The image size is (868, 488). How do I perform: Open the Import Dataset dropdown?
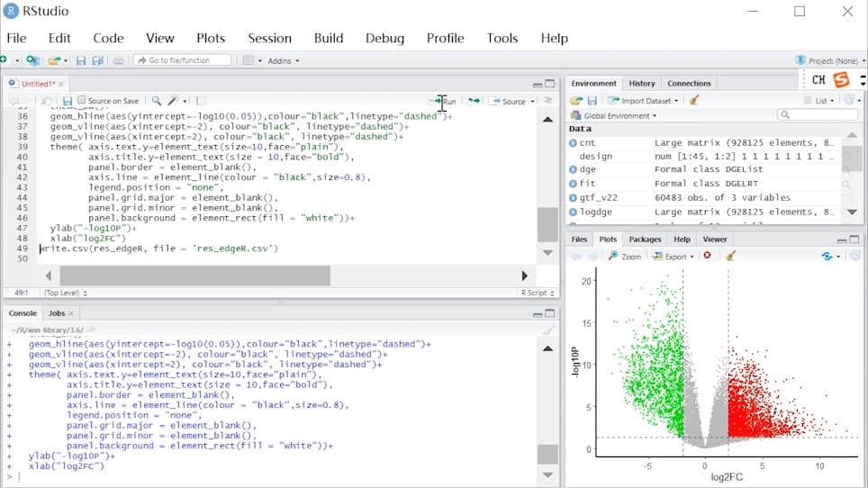643,101
